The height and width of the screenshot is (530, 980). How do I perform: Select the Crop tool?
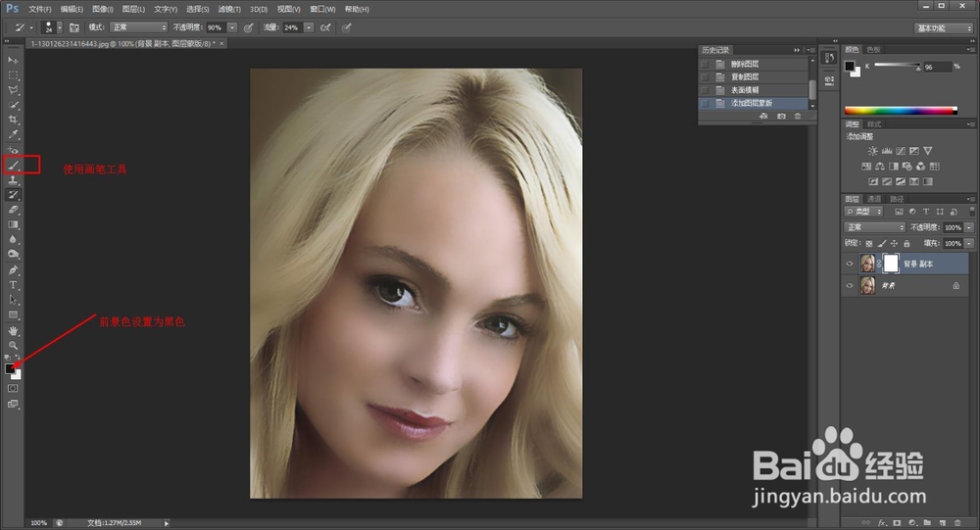[x=13, y=120]
